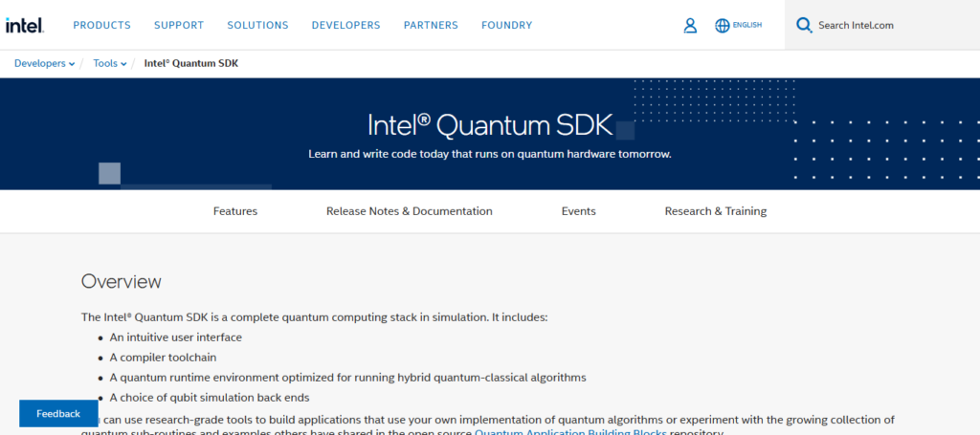This screenshot has width=980, height=435.
Task: Click the globe language icon
Action: pos(722,26)
